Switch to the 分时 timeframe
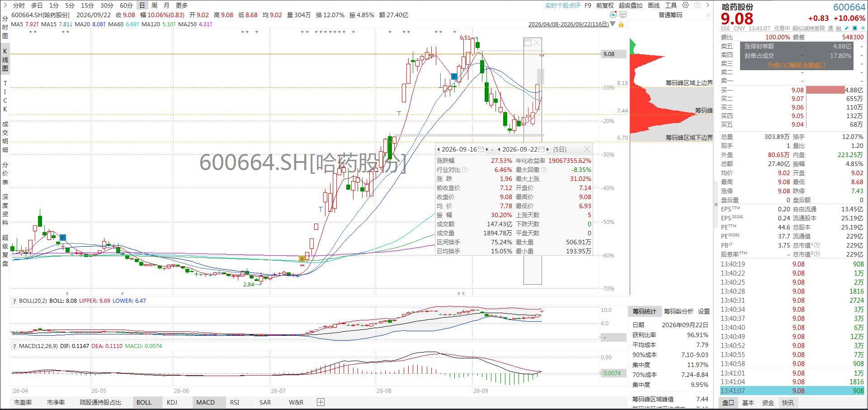868x410 pixels. pos(19,5)
